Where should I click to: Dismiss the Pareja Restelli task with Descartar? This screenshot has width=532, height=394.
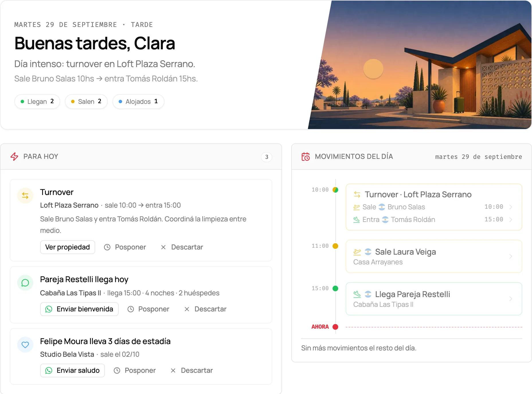pos(206,309)
